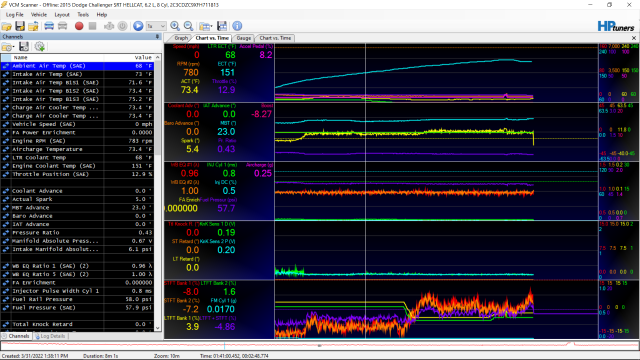Open the info icon in toolbar
Viewport: 640px width, 360px height.
[237, 26]
